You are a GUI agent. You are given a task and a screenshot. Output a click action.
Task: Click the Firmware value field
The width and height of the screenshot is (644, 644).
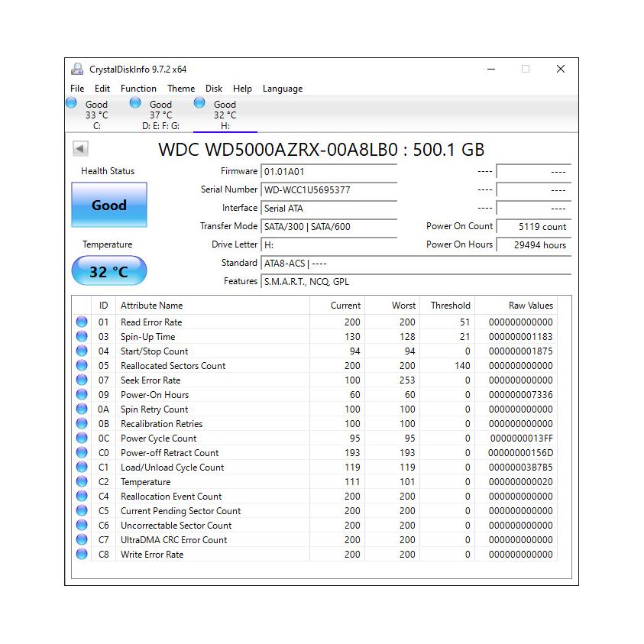tap(328, 172)
